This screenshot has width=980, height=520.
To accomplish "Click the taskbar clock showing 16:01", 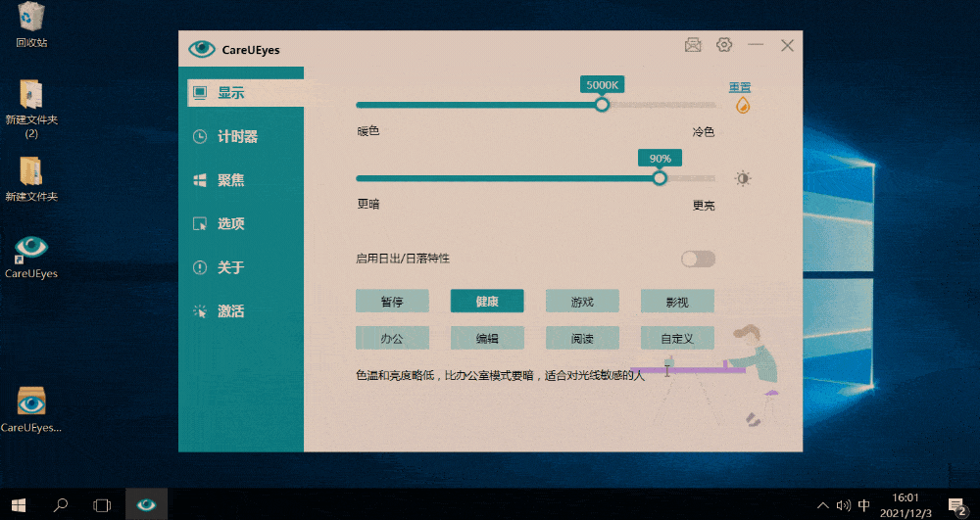I will pos(906,505).
